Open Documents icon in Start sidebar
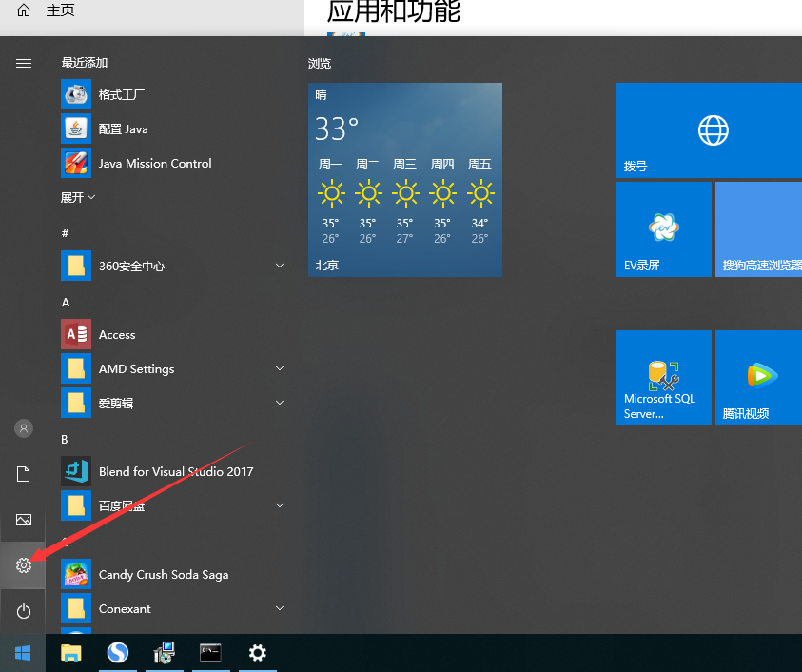Screen dimensions: 802x672 point(24,474)
